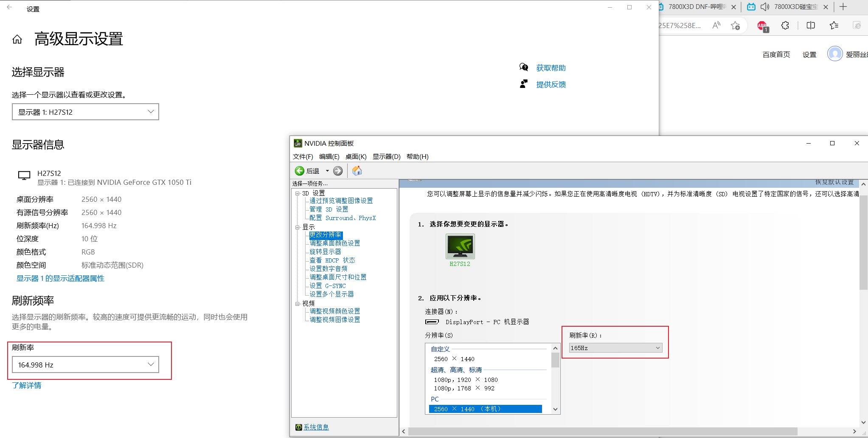
Task: Click muted speaker icon on 7800X3D tab
Action: point(765,7)
